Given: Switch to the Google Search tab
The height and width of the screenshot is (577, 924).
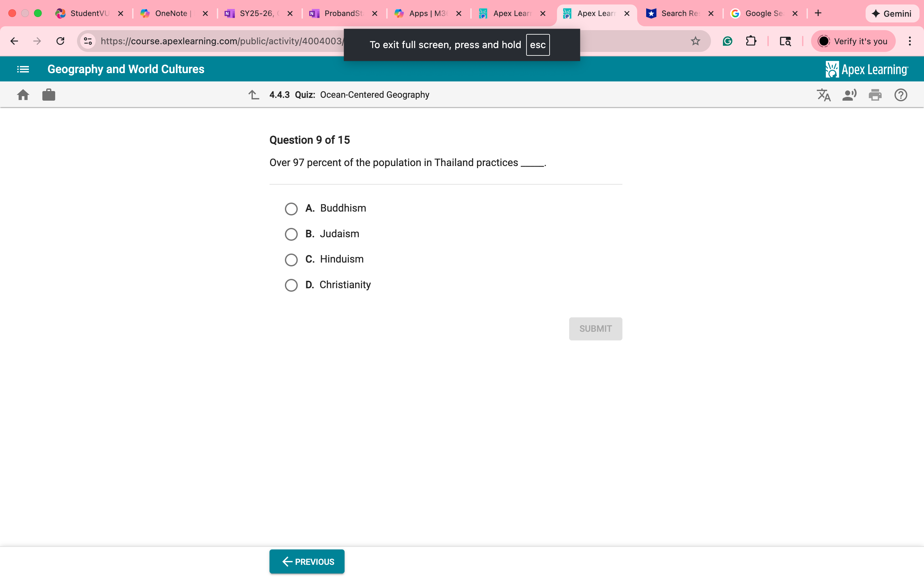Looking at the screenshot, I should click(x=764, y=13).
